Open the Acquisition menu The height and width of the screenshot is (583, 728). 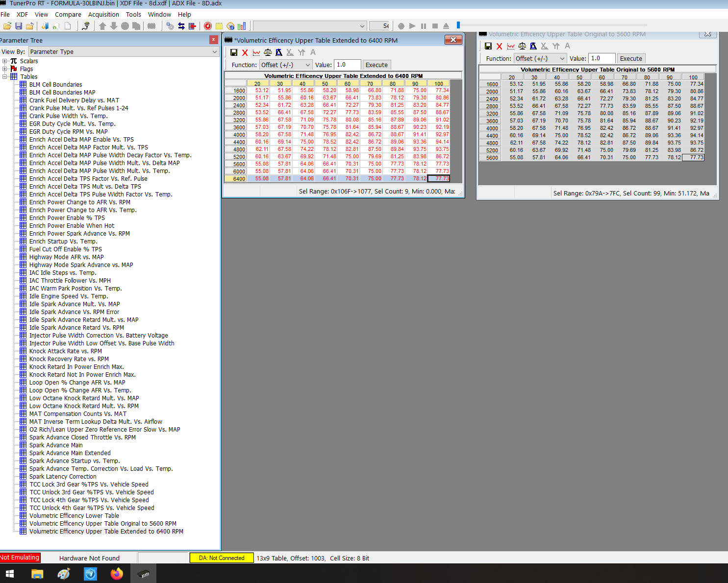click(x=103, y=15)
